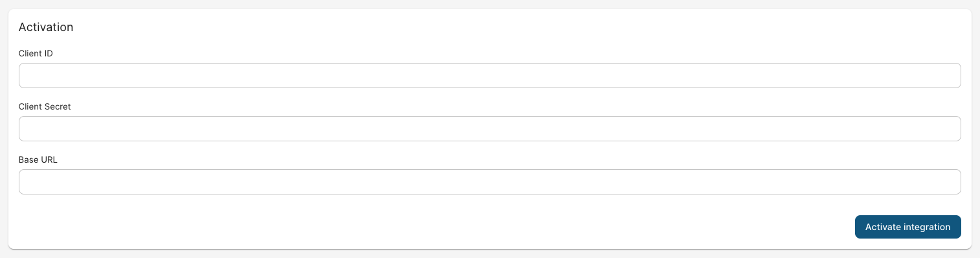Click the Activate integration button
Viewport: 980px width, 258px height.
pyautogui.click(x=908, y=227)
